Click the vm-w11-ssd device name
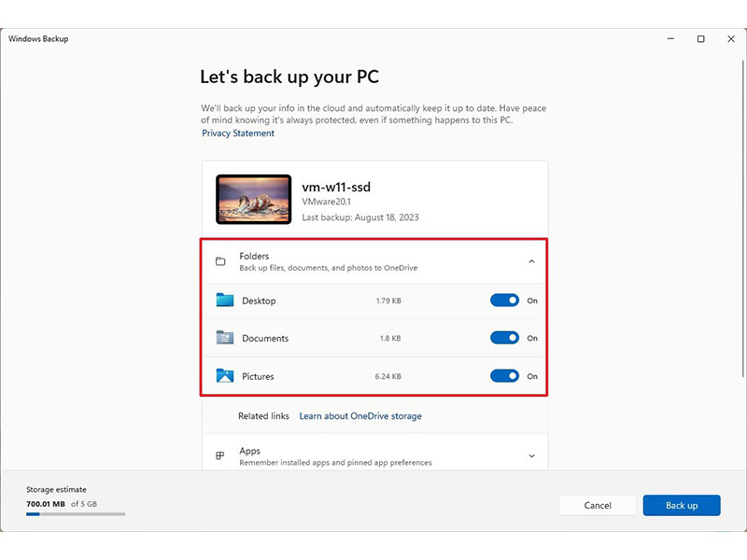The width and height of the screenshot is (747, 560). click(x=336, y=188)
